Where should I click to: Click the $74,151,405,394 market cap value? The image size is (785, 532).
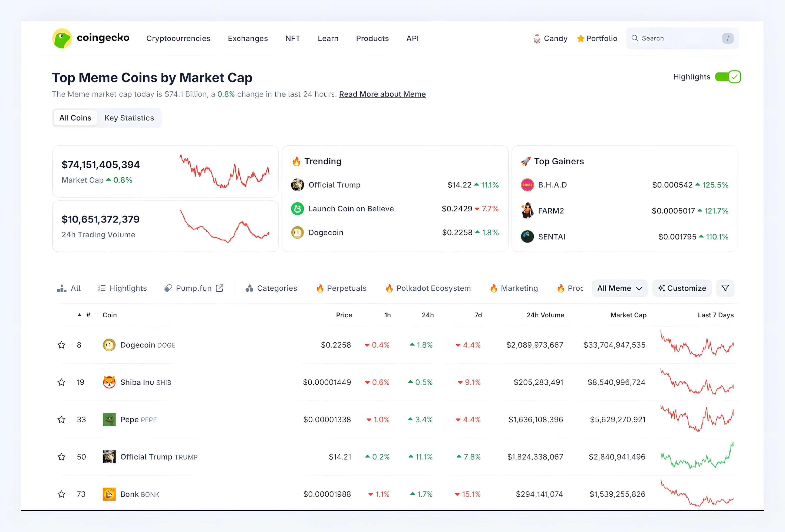pos(100,165)
